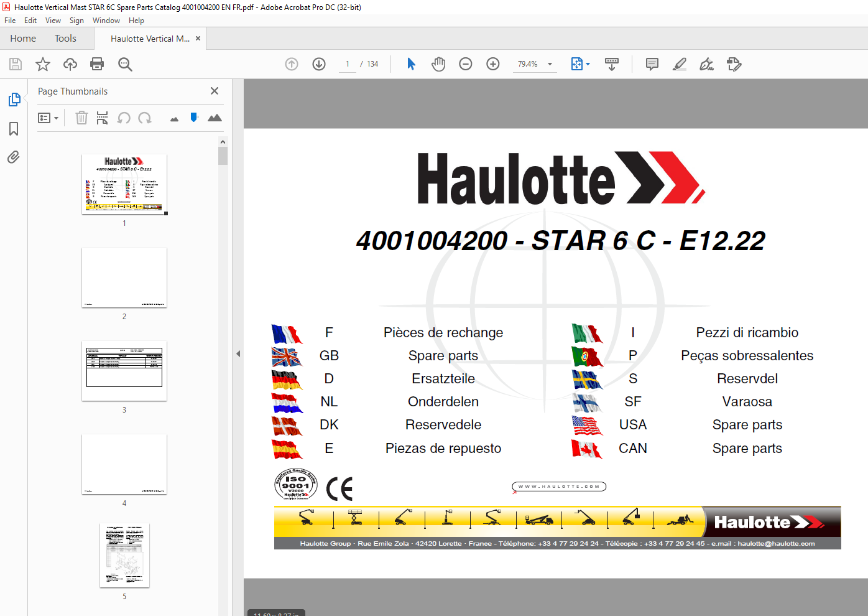The width and height of the screenshot is (868, 616).
Task: Open Page Thumbnails sidebar icon
Action: pos(14,100)
